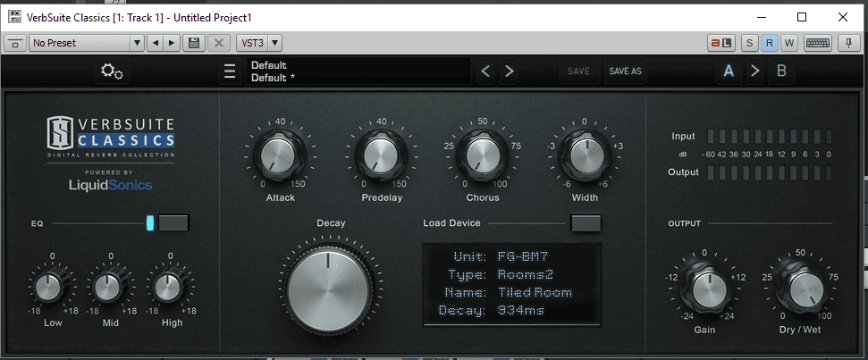This screenshot has height=360, width=868.
Task: Maximize the VerbSuite Classics window
Action: pos(802,17)
